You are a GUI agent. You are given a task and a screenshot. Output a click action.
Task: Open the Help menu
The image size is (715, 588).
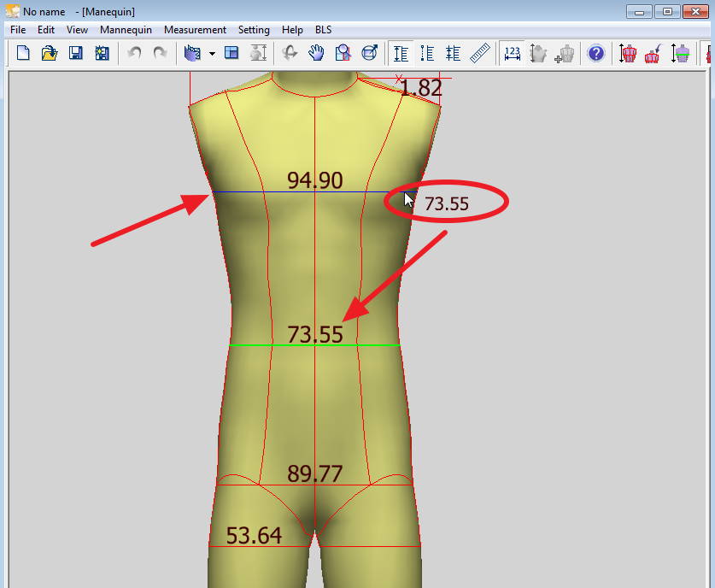coord(292,30)
